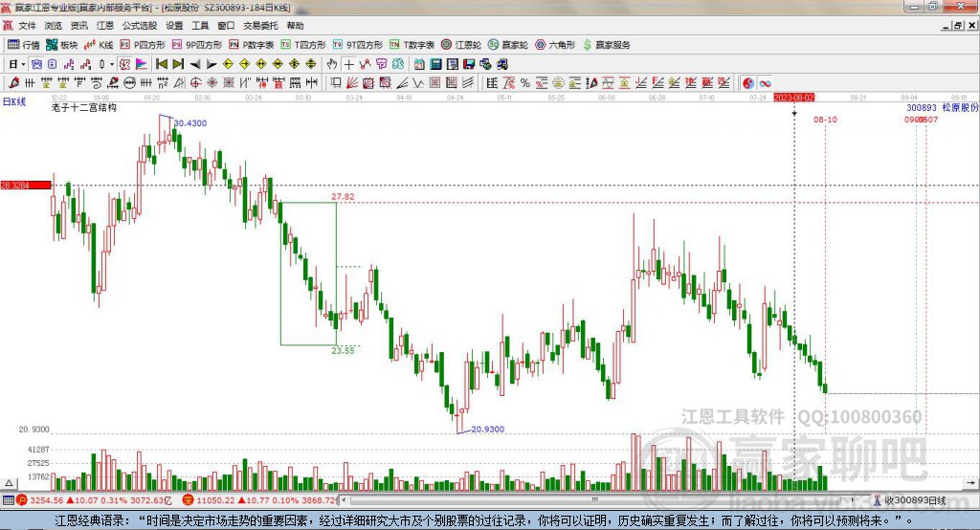Click the red 28.3284 price tag
980x530 pixels.
click(26, 185)
